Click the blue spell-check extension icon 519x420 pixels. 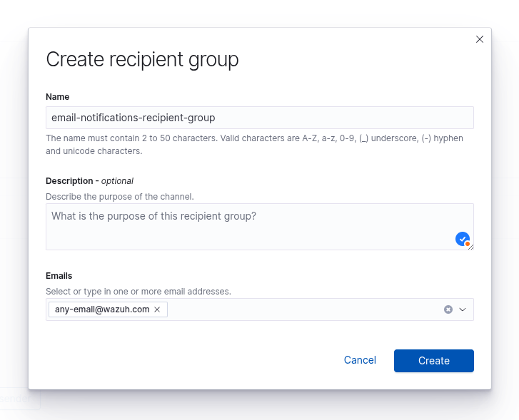click(x=463, y=239)
